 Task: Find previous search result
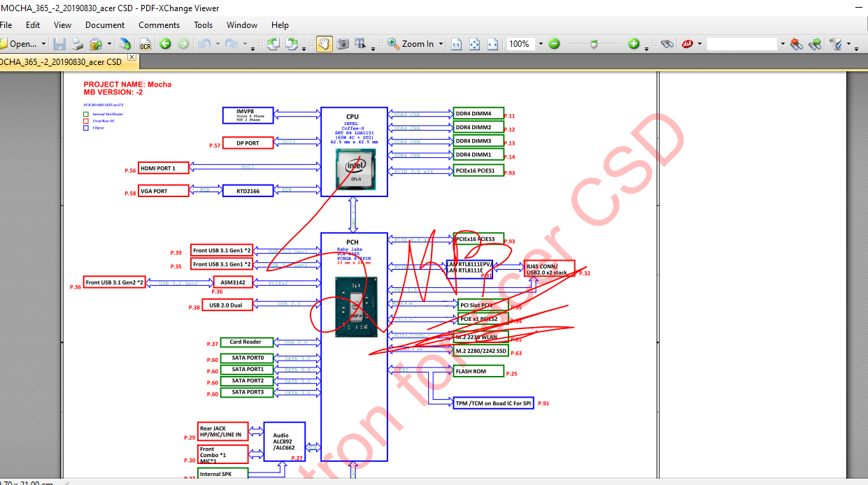[x=796, y=43]
